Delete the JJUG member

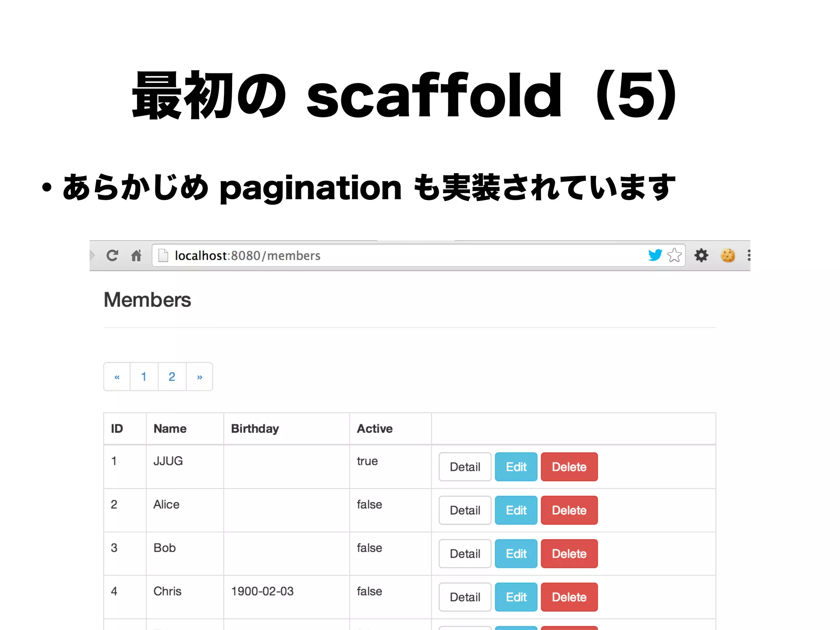coord(569,467)
